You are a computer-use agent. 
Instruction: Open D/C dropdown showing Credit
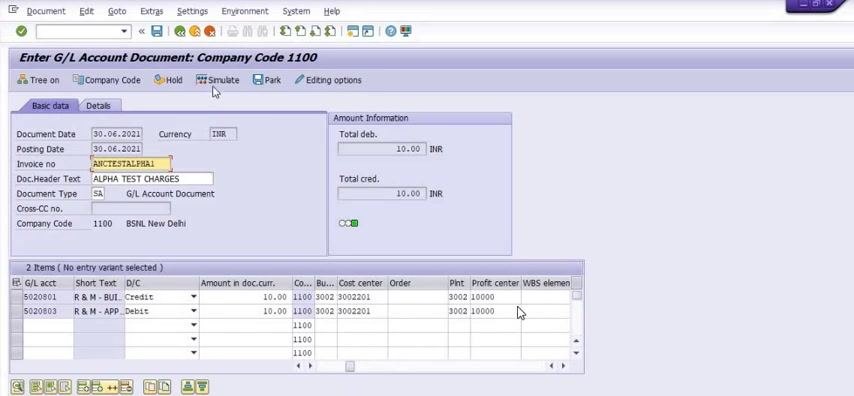click(x=193, y=297)
